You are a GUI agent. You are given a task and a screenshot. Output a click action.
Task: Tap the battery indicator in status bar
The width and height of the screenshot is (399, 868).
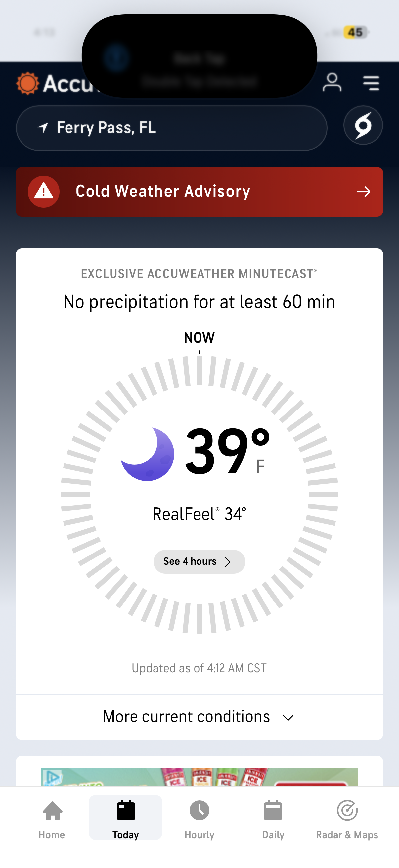click(356, 32)
